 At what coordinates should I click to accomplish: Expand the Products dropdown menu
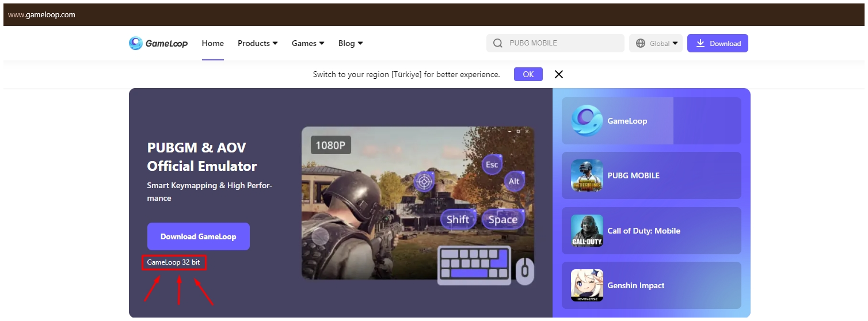pos(258,43)
